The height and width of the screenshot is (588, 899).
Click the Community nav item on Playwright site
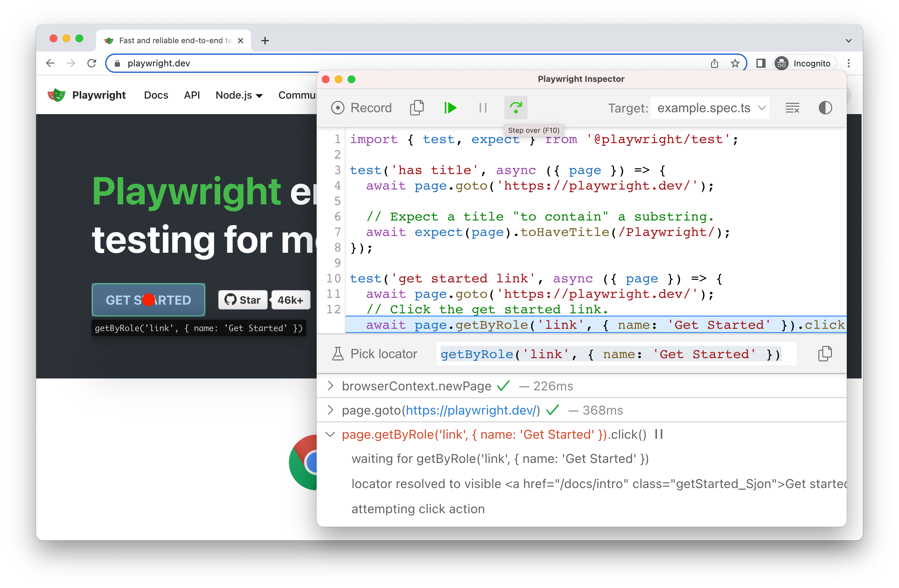297,95
